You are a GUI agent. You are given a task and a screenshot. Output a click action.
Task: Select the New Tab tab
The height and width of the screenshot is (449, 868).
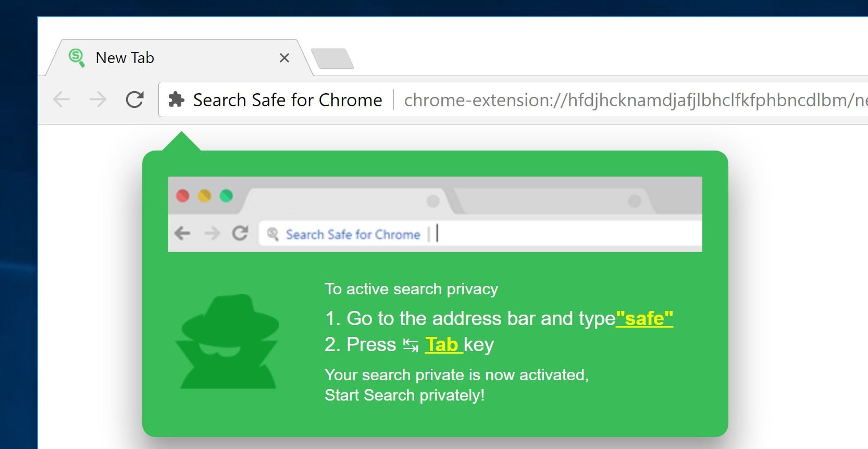[156, 58]
